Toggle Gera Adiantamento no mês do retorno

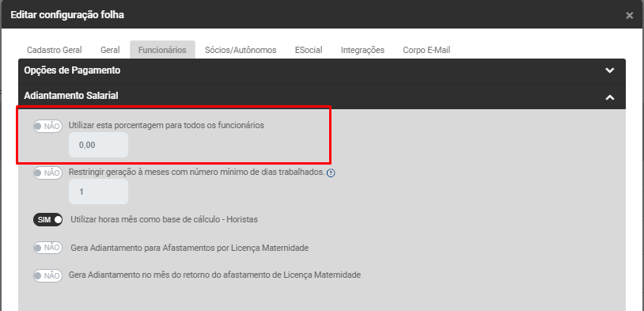[48, 275]
